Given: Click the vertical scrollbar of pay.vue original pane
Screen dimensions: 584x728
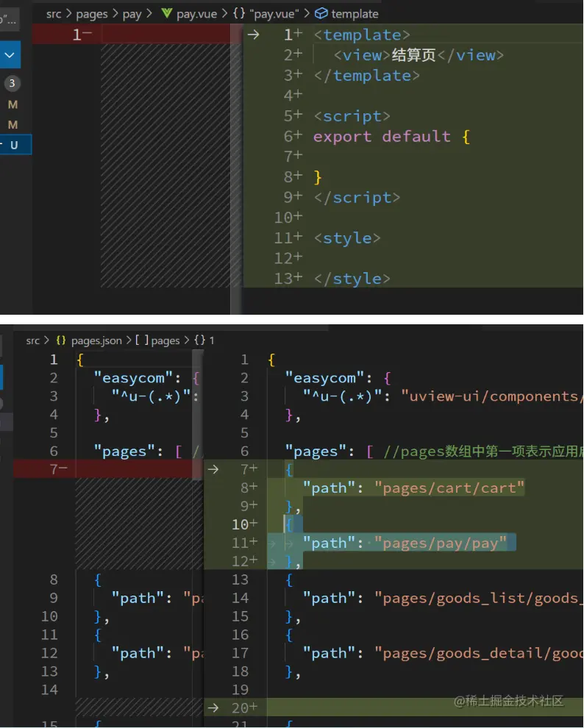Looking at the screenshot, I should pos(236,169).
